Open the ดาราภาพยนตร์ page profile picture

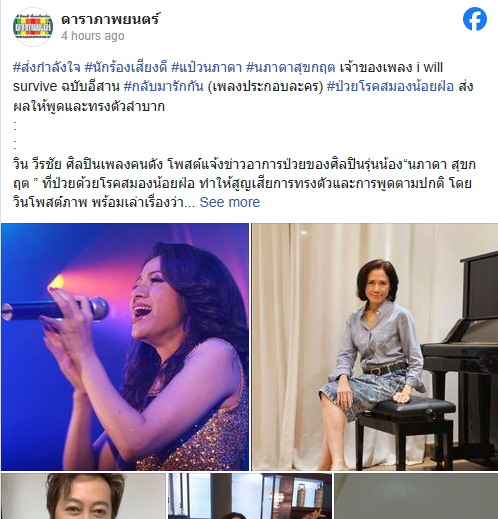(33, 27)
